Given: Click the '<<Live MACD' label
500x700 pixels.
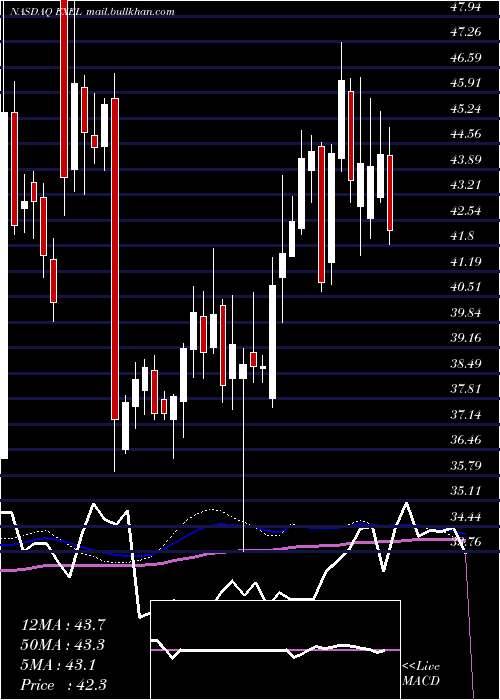Looking at the screenshot, I should point(421,674).
